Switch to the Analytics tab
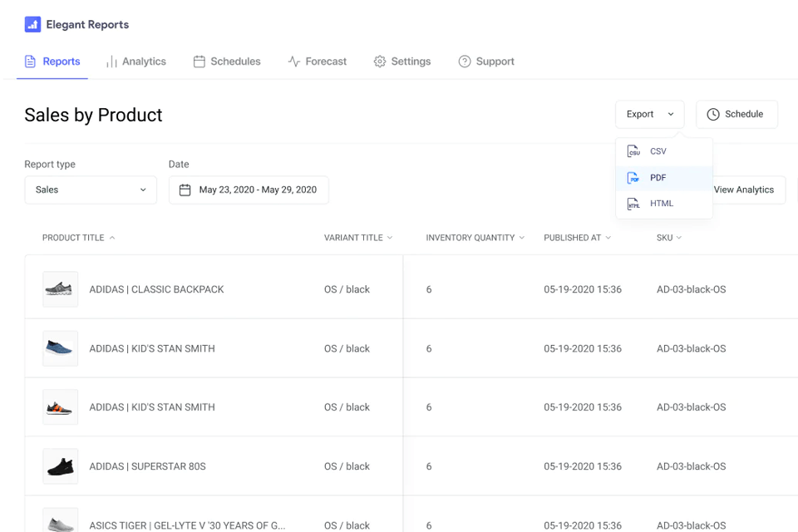The width and height of the screenshot is (798, 532). coord(135,62)
